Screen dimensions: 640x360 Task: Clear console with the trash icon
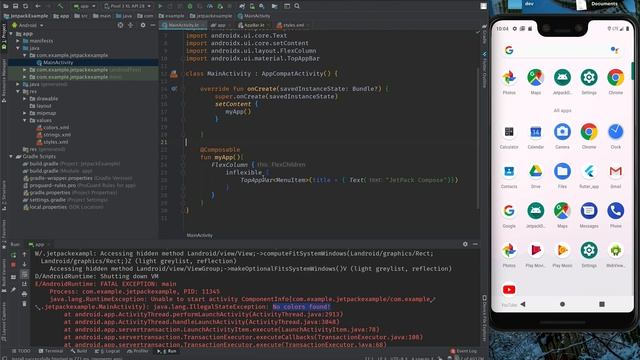click(x=24, y=304)
